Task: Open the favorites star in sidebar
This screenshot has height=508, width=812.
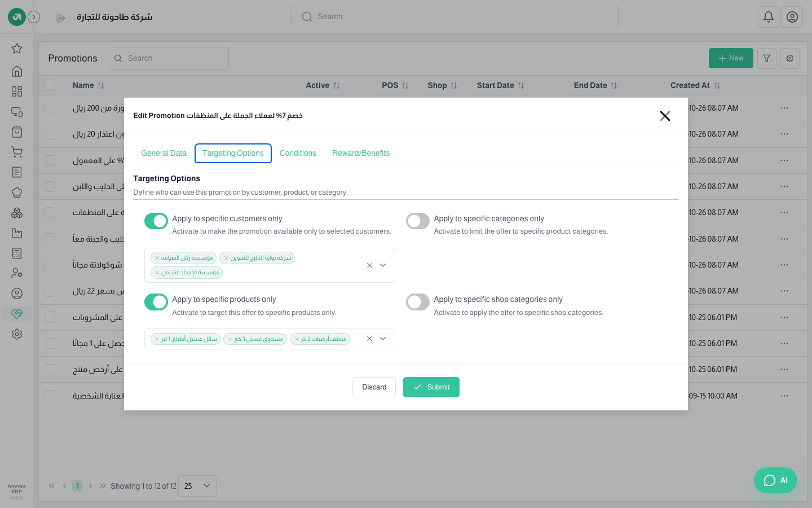Action: (x=17, y=49)
